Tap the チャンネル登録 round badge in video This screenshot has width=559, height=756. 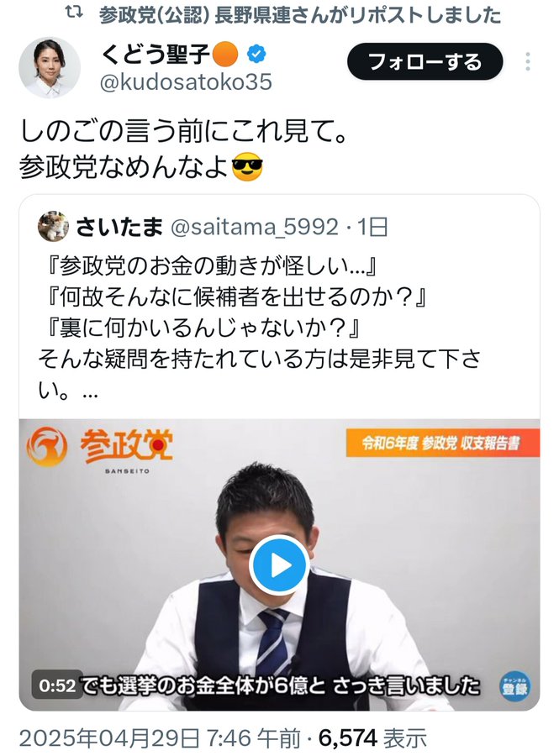pyautogui.click(x=514, y=686)
